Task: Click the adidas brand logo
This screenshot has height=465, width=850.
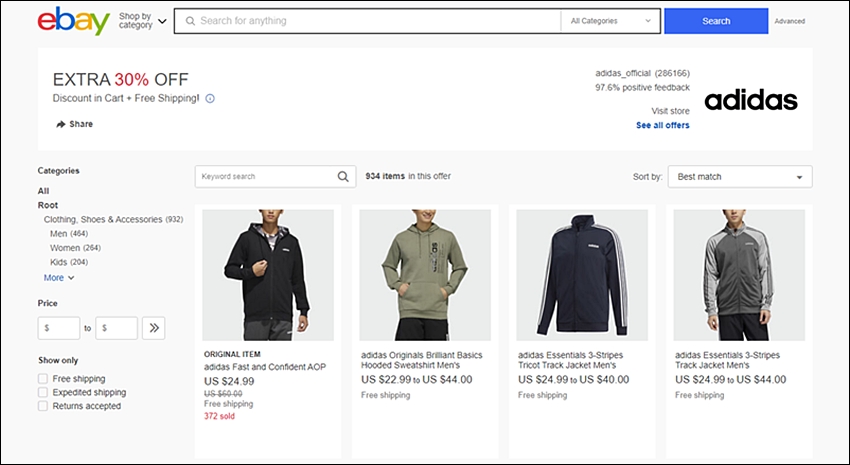Action: pos(751,100)
